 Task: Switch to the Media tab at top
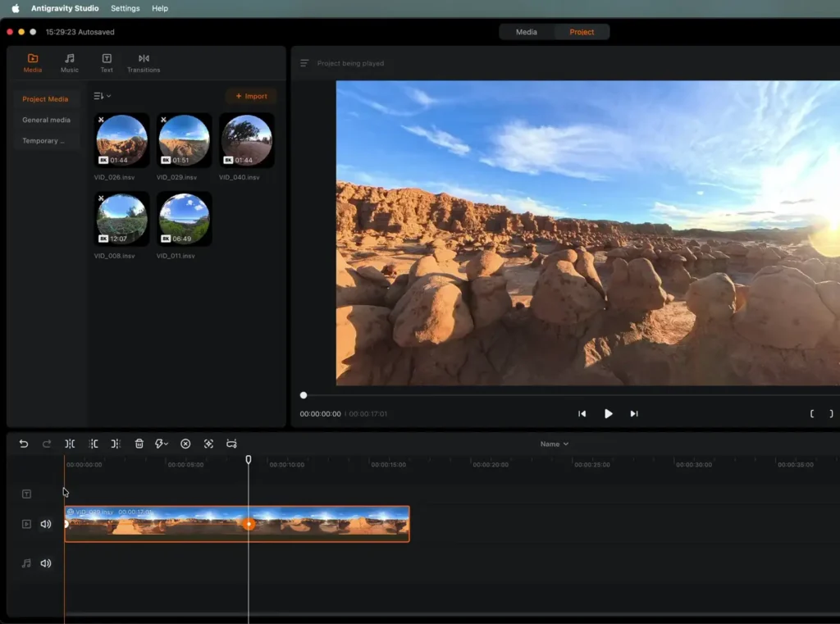point(527,32)
